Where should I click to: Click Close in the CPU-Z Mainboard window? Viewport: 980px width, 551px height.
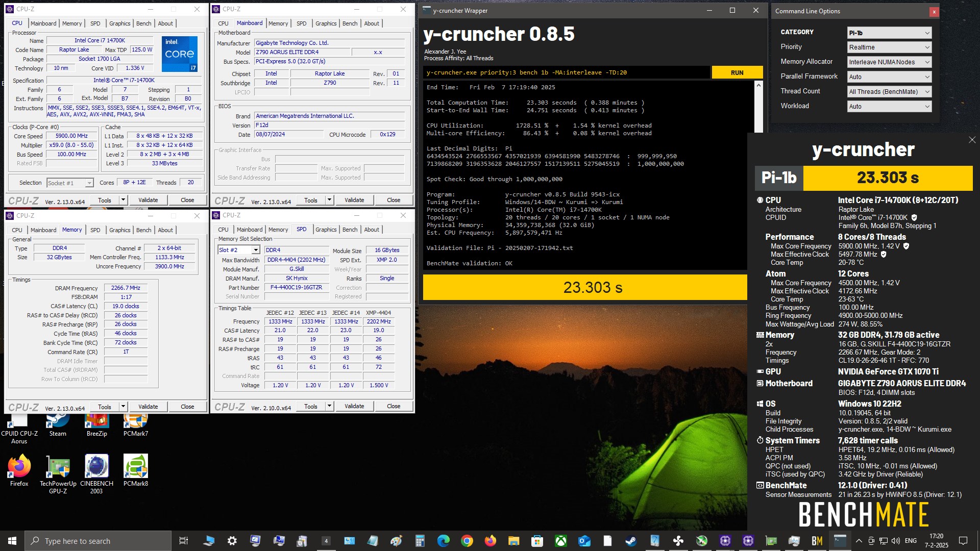tap(394, 200)
